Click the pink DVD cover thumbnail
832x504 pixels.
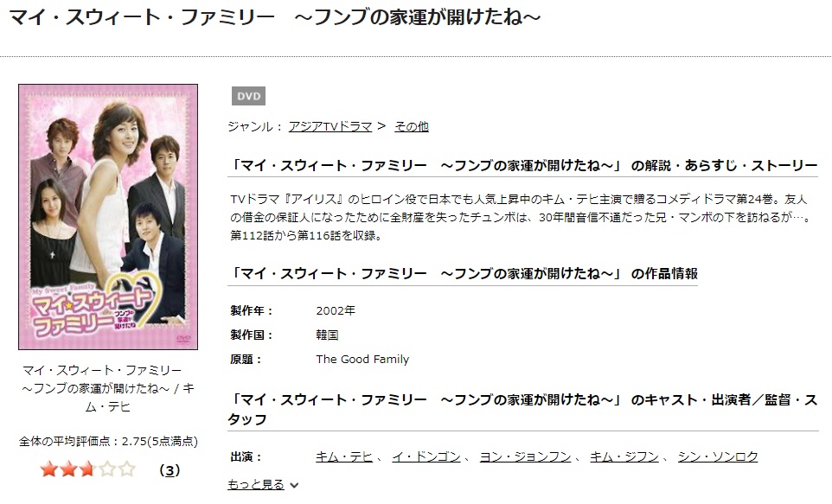108,217
